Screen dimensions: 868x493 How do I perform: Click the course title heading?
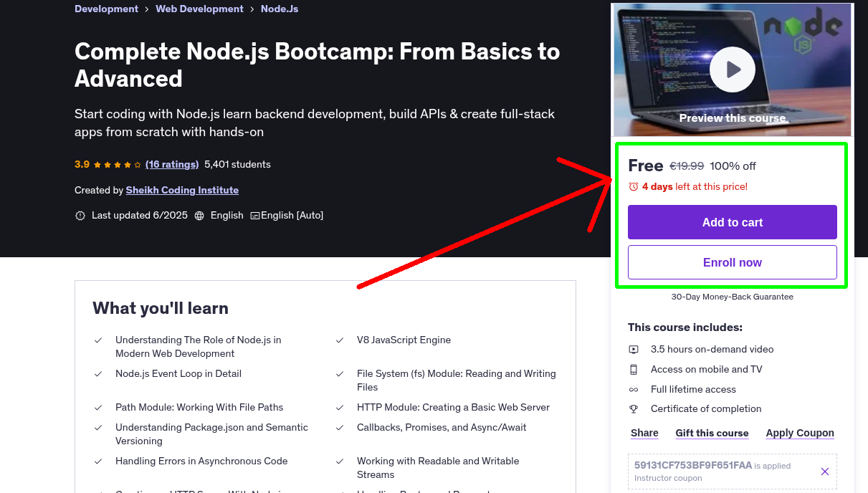click(318, 64)
